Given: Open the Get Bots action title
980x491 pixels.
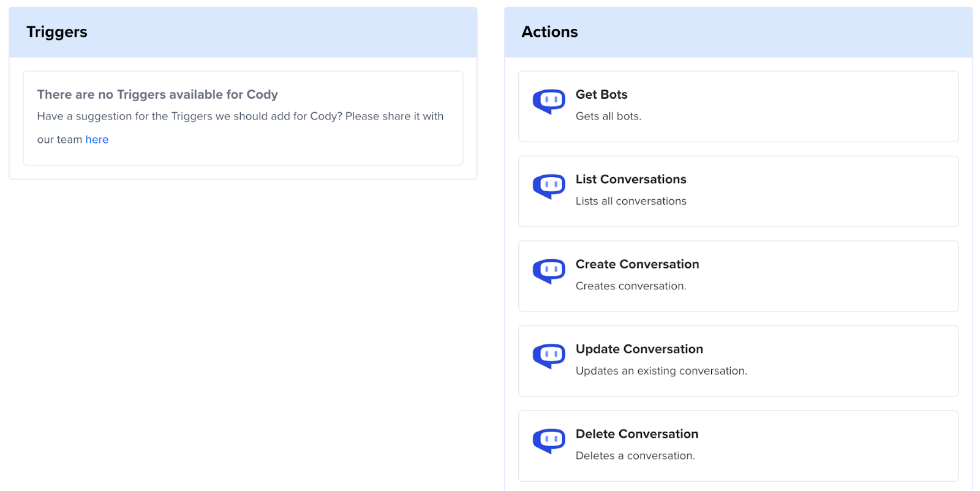Looking at the screenshot, I should click(601, 94).
